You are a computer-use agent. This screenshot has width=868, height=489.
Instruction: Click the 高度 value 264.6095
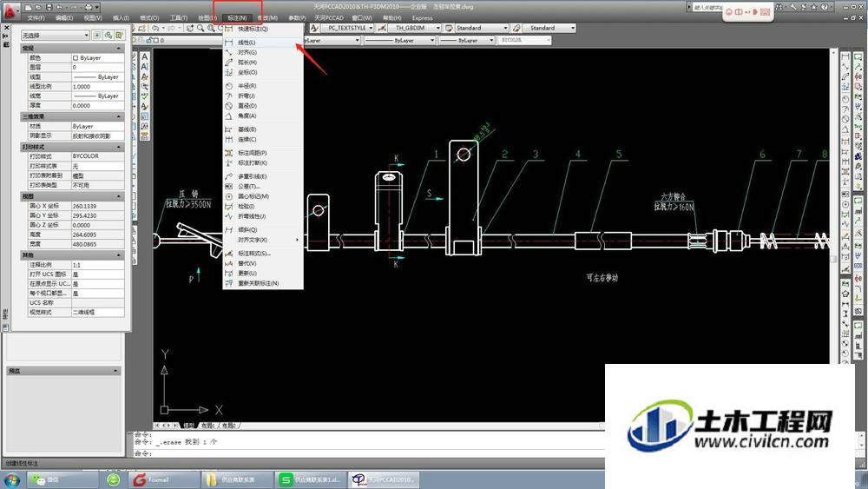97,235
